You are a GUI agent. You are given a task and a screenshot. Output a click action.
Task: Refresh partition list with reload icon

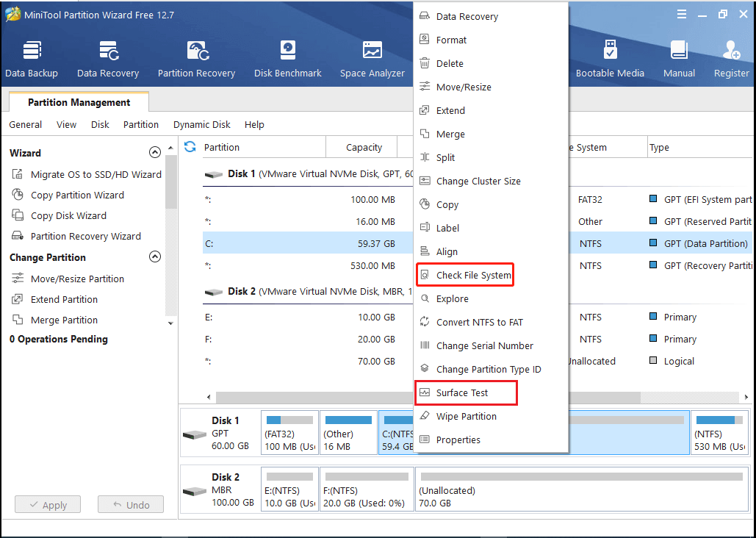coord(190,147)
